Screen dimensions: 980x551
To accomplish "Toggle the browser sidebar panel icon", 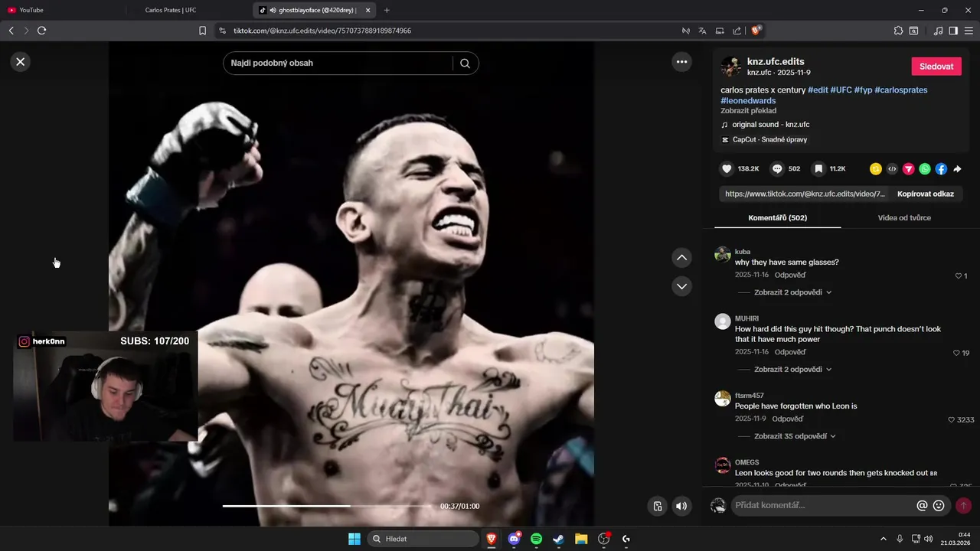I will pyautogui.click(x=953, y=31).
